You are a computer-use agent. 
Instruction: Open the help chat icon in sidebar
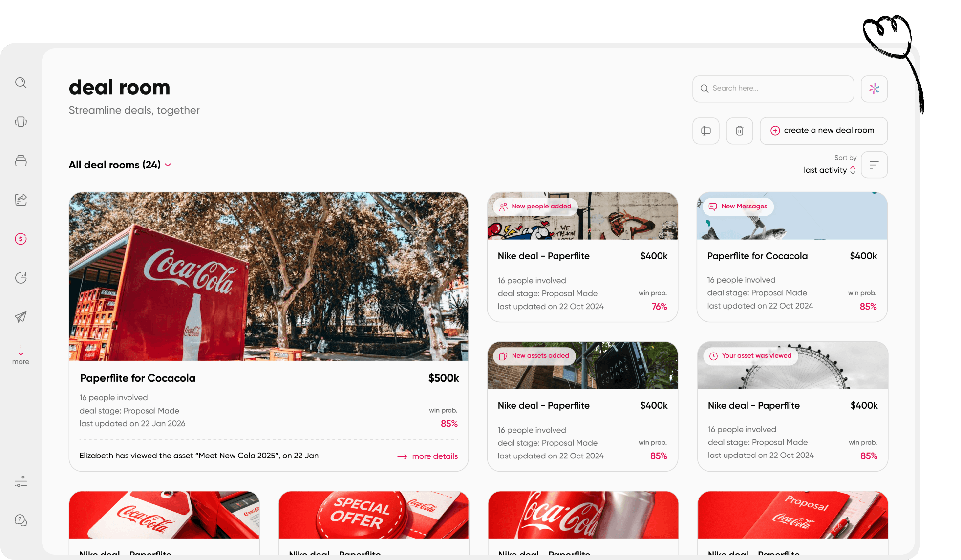pos(21,520)
